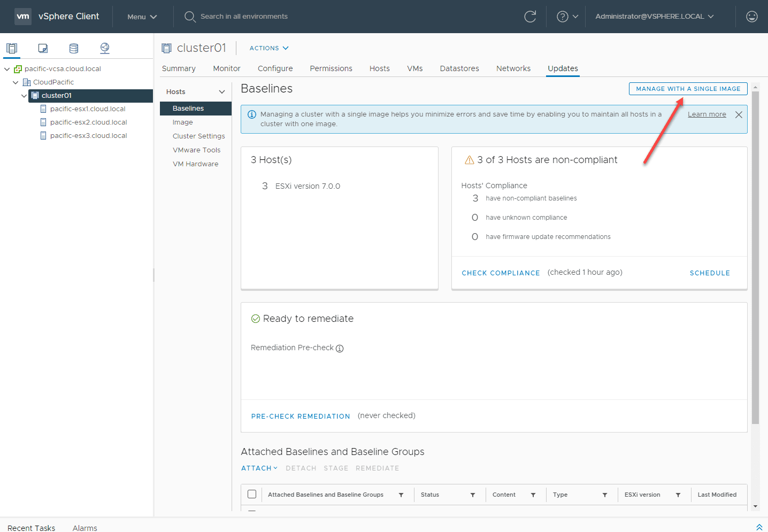
Task: Click the refresh icon in top bar
Action: 530,17
